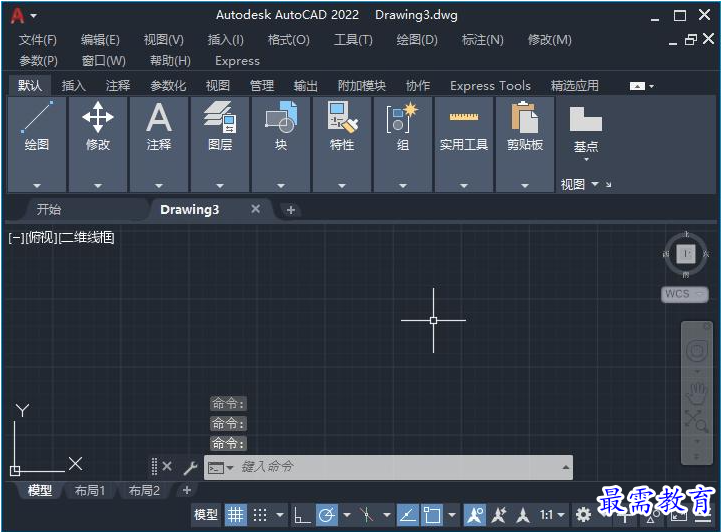Viewport: 721px width, 532px height.
Task: Expand the isometric drafting dropdown arrow
Action: [387, 515]
